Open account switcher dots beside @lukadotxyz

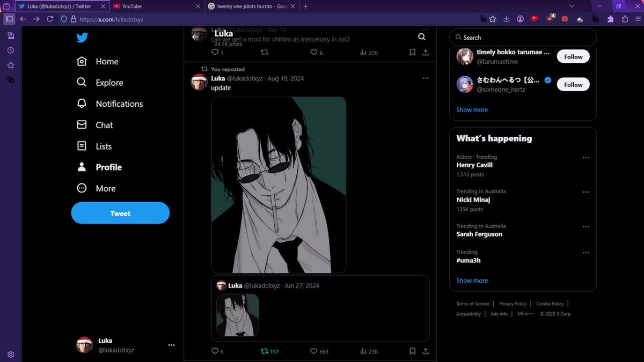[x=171, y=345]
